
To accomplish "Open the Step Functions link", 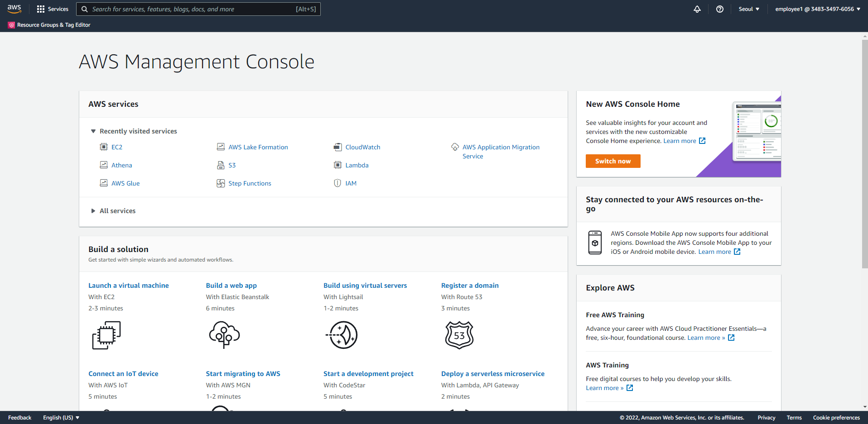I will (250, 183).
